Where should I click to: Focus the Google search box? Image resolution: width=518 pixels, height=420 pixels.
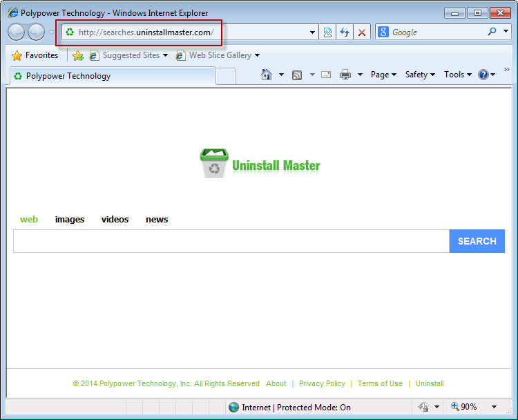coord(436,32)
